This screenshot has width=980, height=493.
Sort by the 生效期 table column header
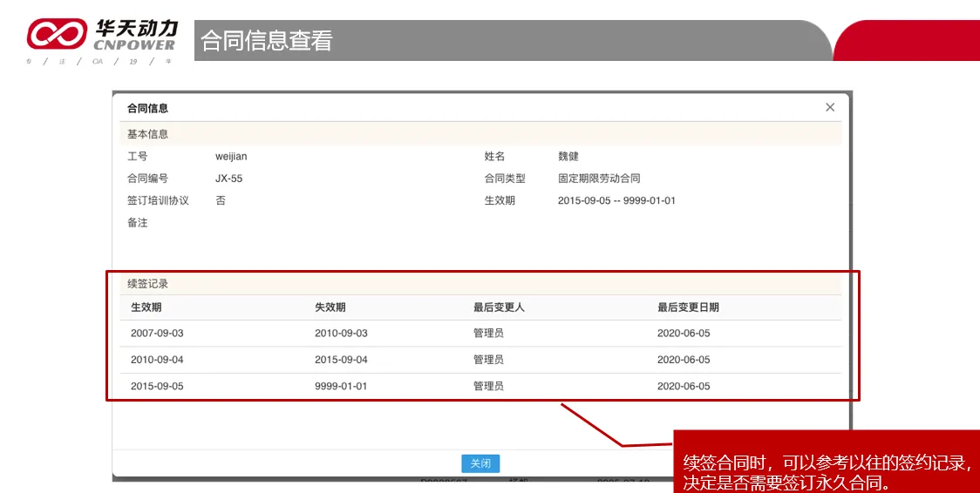coord(146,307)
